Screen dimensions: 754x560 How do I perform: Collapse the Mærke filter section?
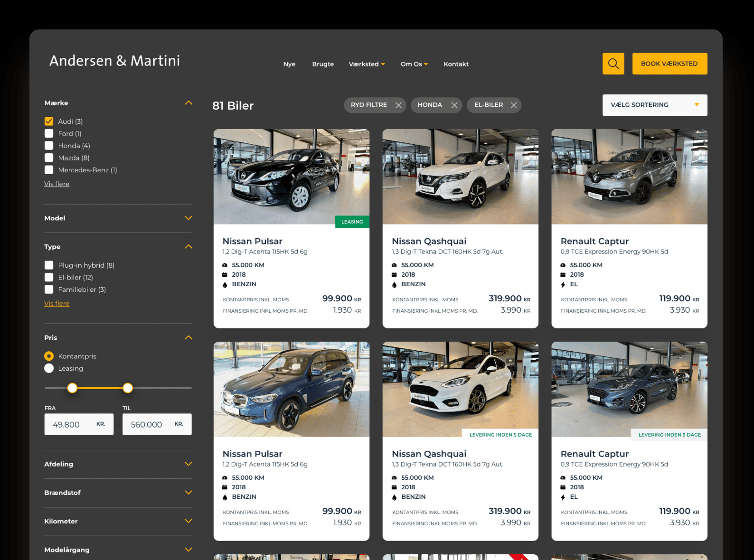[x=188, y=103]
